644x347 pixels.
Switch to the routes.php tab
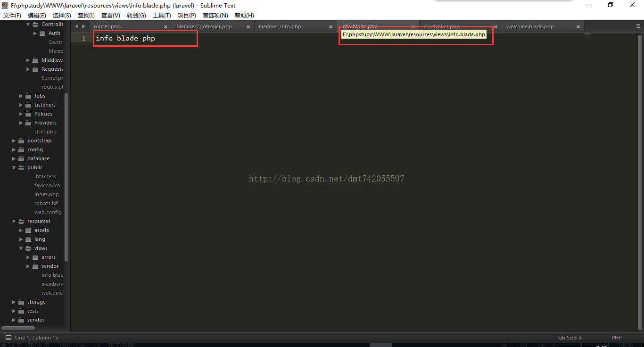[x=107, y=27]
